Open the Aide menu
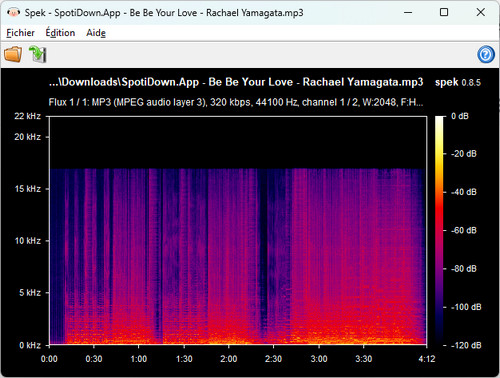Image resolution: width=500 pixels, height=378 pixels. [x=96, y=33]
